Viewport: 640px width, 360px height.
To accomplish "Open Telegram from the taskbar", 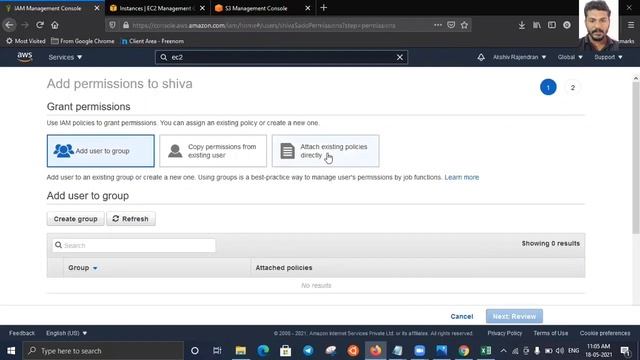I will pos(308,351).
